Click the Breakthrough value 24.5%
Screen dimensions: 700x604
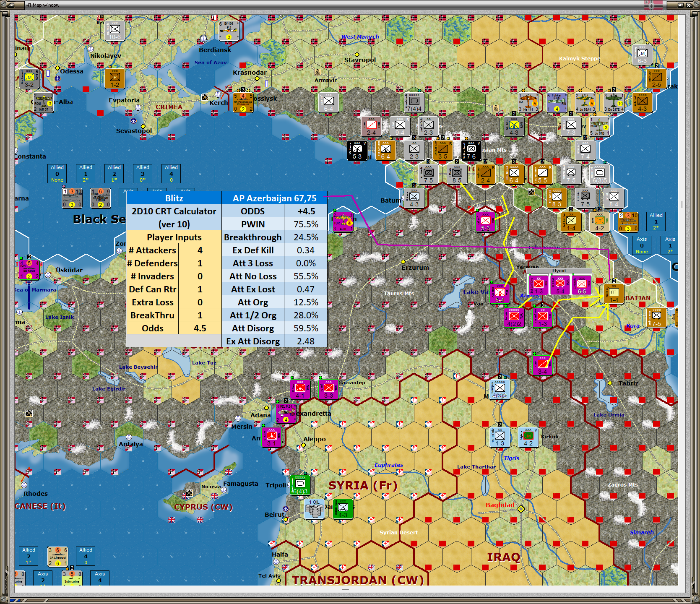pyautogui.click(x=306, y=237)
